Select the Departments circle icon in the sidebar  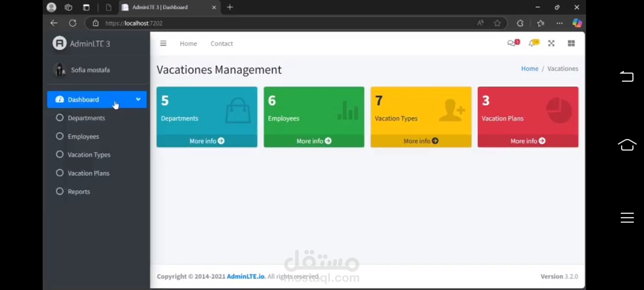60,118
